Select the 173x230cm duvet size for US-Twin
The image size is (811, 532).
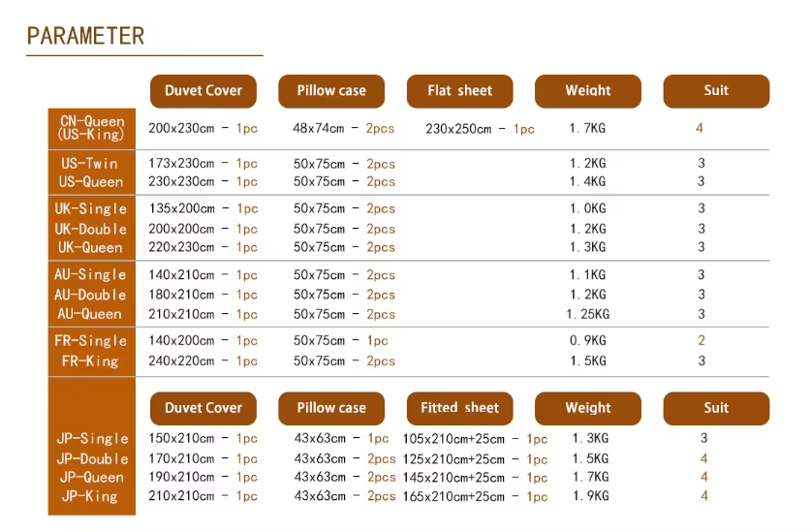pyautogui.click(x=181, y=164)
